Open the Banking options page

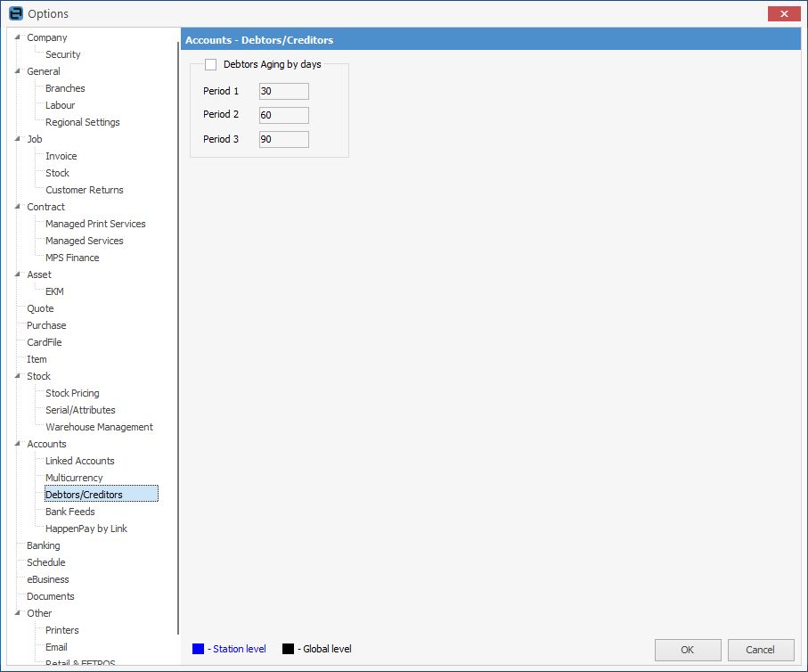click(44, 545)
